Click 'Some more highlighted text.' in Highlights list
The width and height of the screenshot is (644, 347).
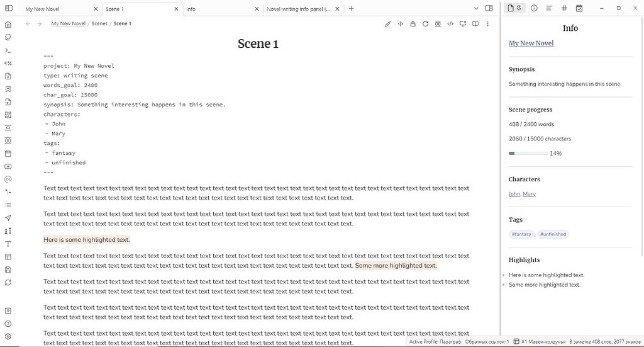[x=544, y=285]
